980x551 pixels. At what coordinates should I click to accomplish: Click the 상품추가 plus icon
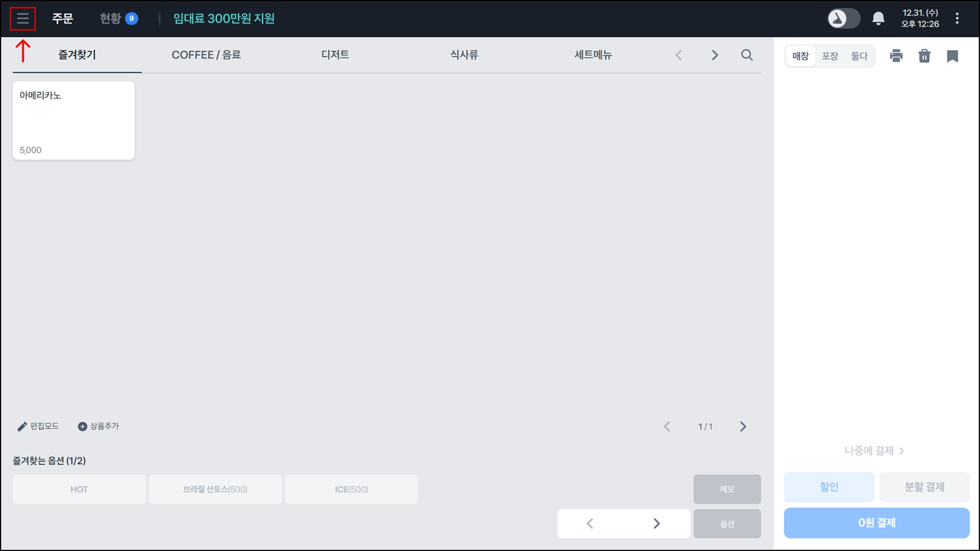click(82, 426)
